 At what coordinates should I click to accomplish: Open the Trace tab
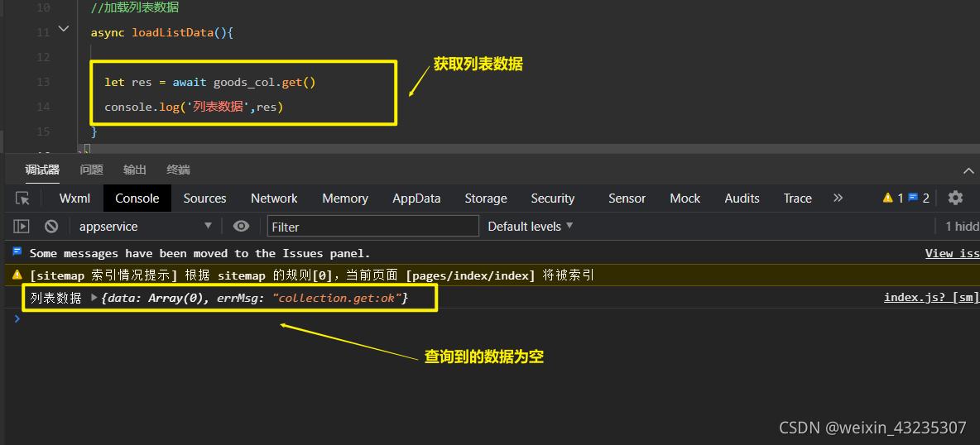[798, 199]
